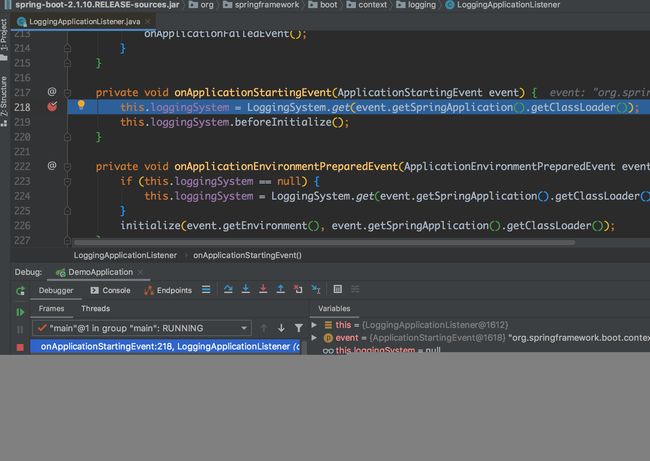Viewport: 650px width, 461px height.
Task: Select the event variable row
Action: tap(480, 338)
